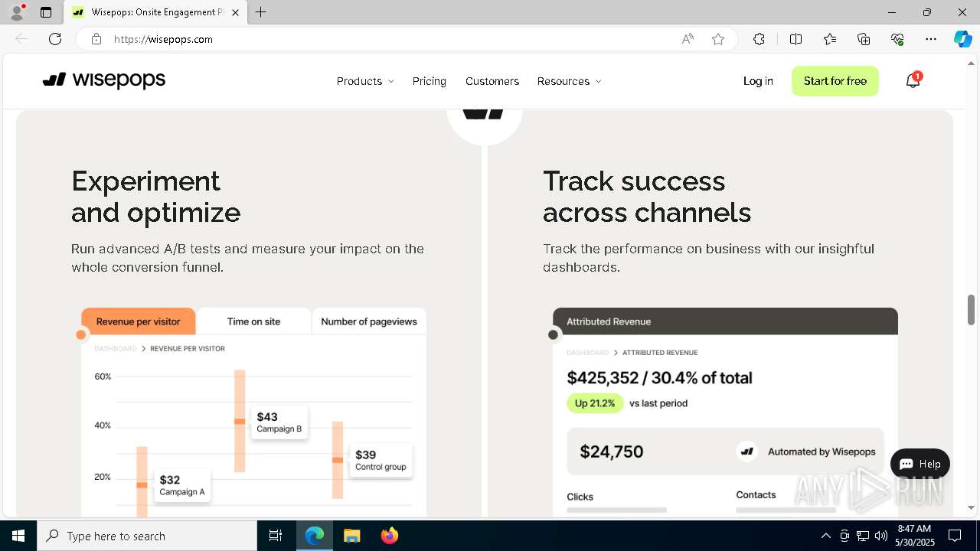This screenshot has width=980, height=551.
Task: Open Copilot sidebar icon
Action: [962, 39]
